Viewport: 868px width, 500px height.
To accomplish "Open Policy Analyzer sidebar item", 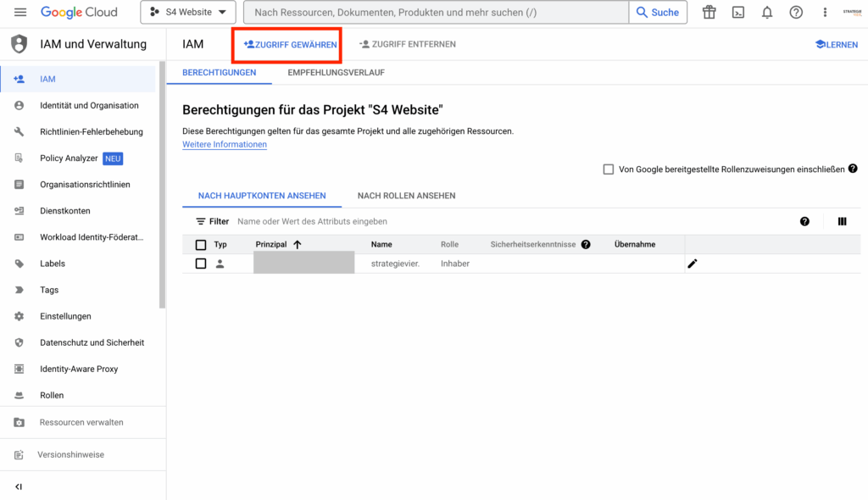I will [x=77, y=158].
